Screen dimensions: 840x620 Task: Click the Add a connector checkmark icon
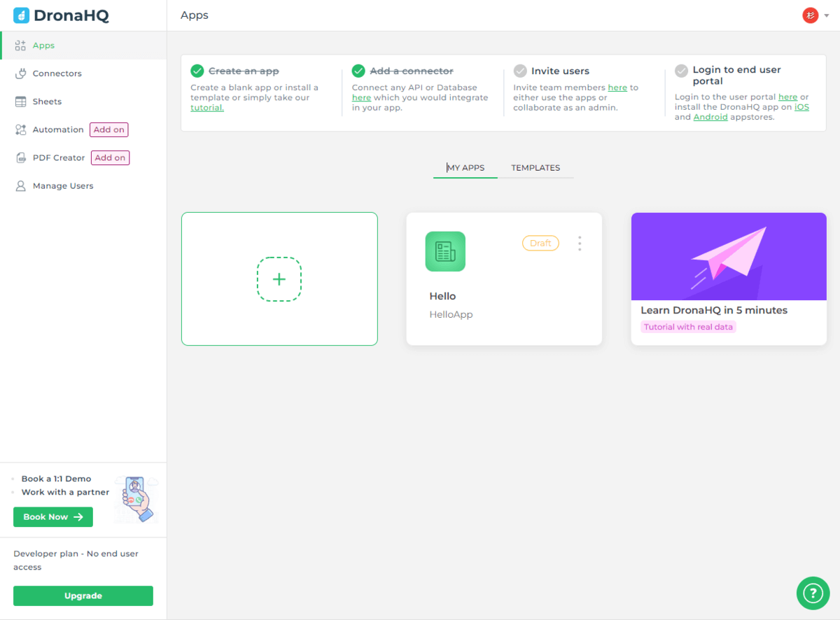pyautogui.click(x=358, y=71)
